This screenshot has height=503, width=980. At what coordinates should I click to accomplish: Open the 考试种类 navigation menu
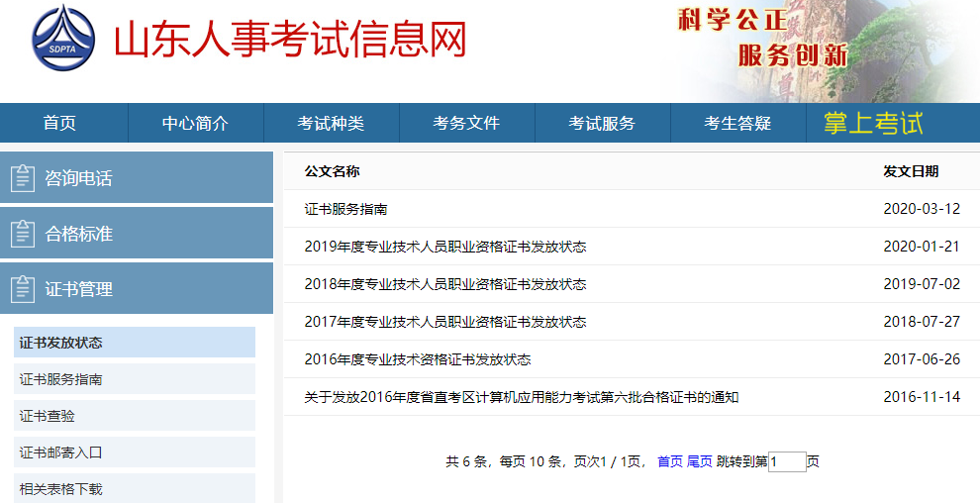[x=331, y=124]
